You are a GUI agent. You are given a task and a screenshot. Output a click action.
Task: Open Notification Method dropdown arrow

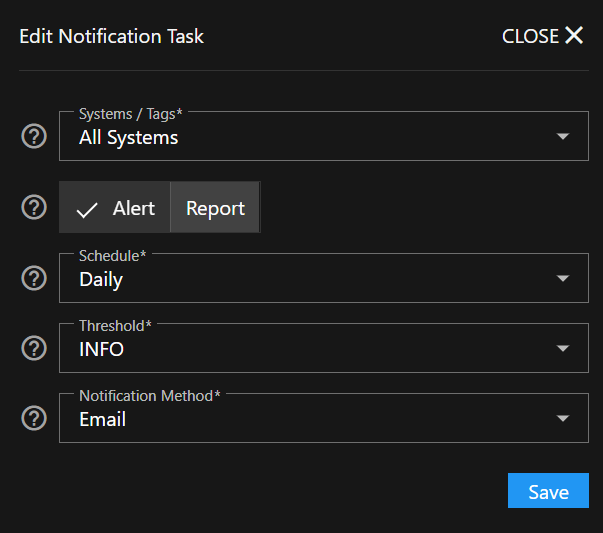[x=563, y=418]
